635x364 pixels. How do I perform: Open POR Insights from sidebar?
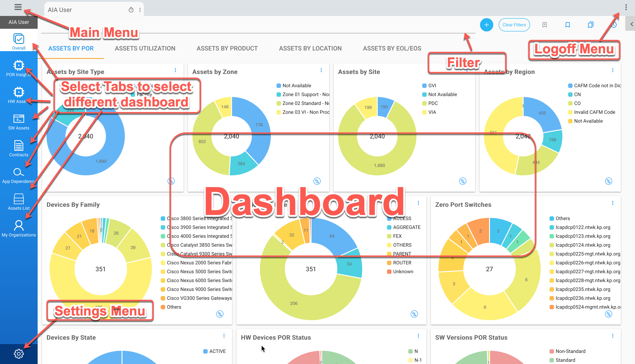pos(19,68)
